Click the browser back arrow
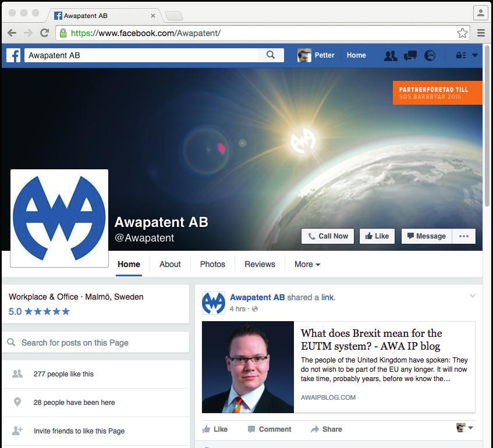Viewport: 493px width, 448px height. [x=12, y=33]
